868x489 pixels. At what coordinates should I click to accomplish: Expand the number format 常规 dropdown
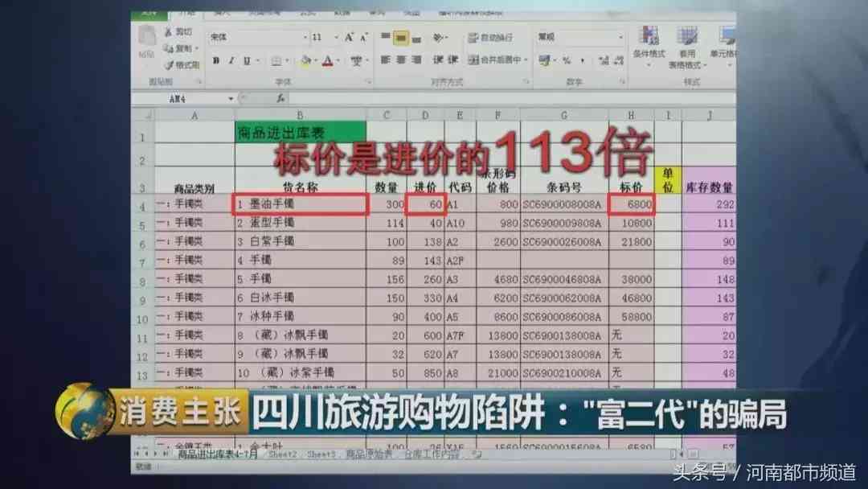click(x=620, y=38)
